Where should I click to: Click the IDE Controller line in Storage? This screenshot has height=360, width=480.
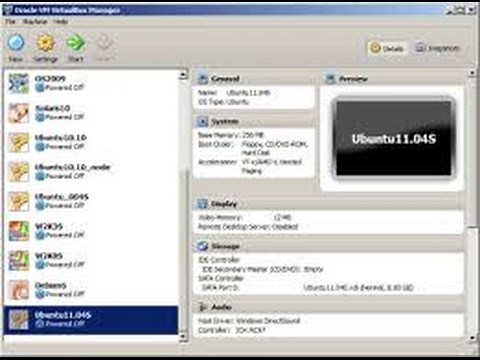coord(219,260)
